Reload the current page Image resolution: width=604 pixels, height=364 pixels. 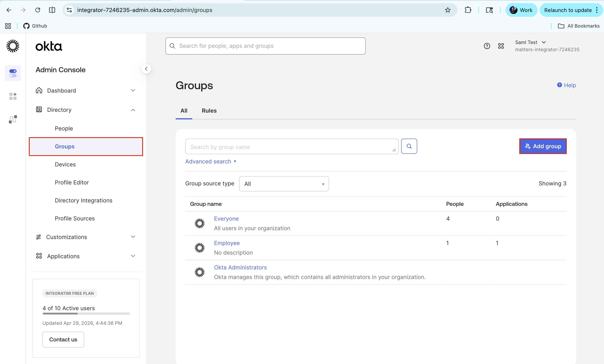(x=37, y=10)
